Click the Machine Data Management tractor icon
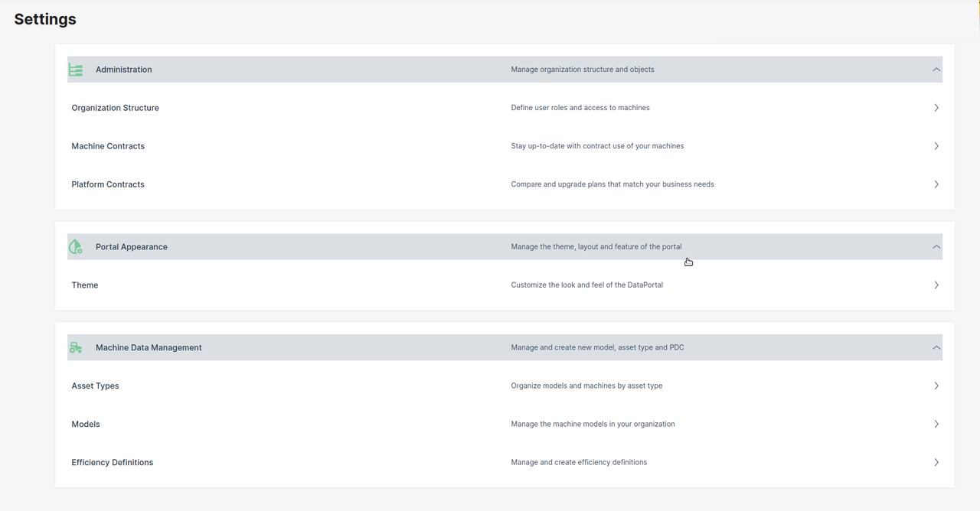Viewport: 980px width, 511px height. (76, 348)
